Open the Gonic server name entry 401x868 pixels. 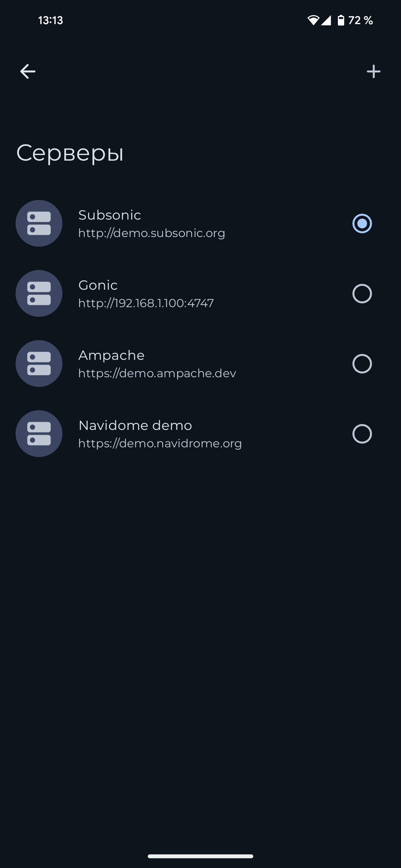98,285
